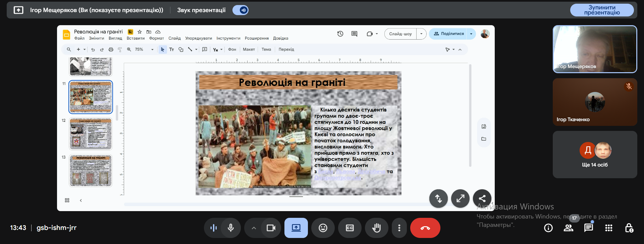
Task: Hang up with the red call button
Action: pos(425,228)
